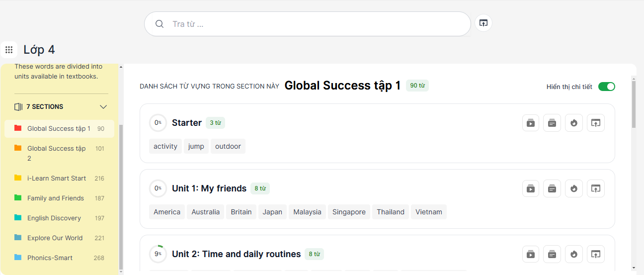Open the i-Learn Smart Start section
This screenshot has width=644, height=275.
click(57, 178)
